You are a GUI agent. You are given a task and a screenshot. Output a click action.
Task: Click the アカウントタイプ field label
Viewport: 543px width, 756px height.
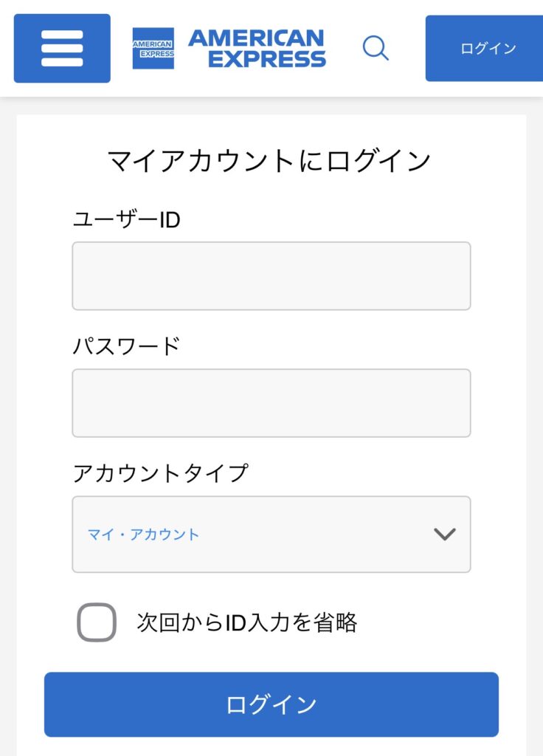coord(160,472)
